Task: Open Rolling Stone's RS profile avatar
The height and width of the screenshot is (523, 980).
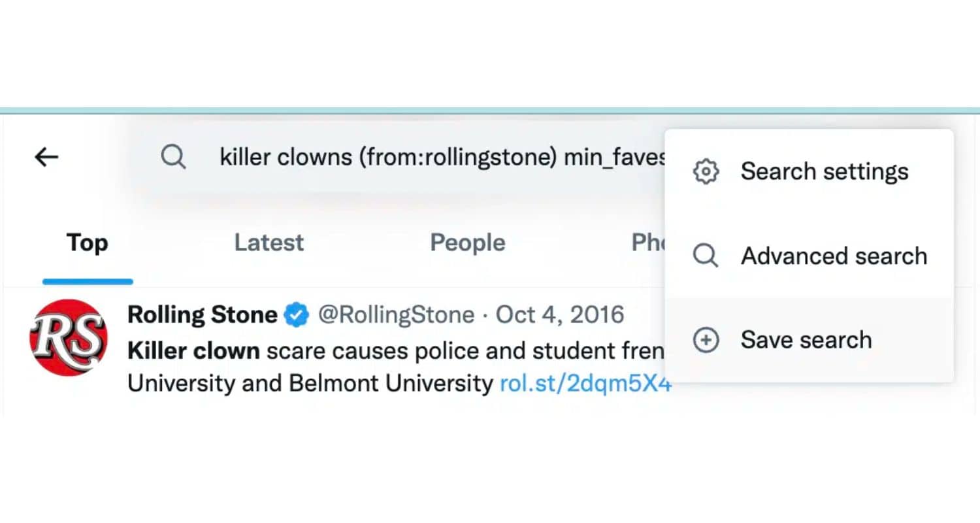Action: pyautogui.click(x=69, y=337)
